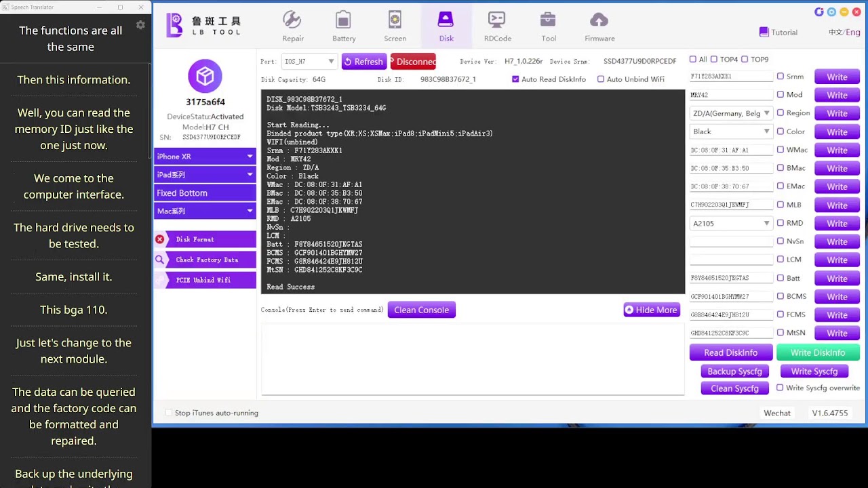Expand the iPhone XR dropdown
Screen dimensions: 868x488
coord(205,157)
